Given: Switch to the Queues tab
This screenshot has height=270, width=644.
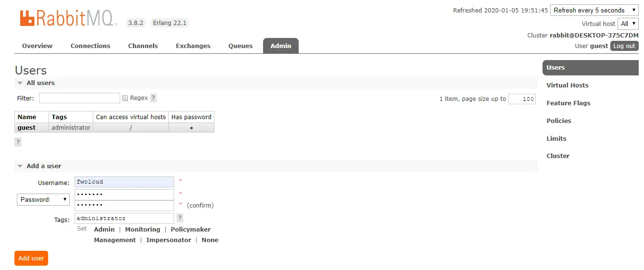Looking at the screenshot, I should coord(240,46).
